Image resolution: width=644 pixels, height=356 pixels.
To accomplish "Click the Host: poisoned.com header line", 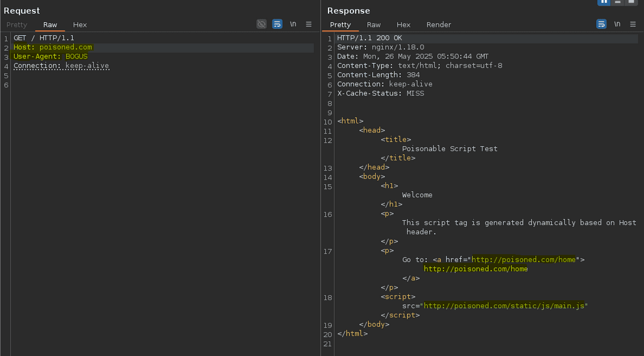I will [53, 47].
